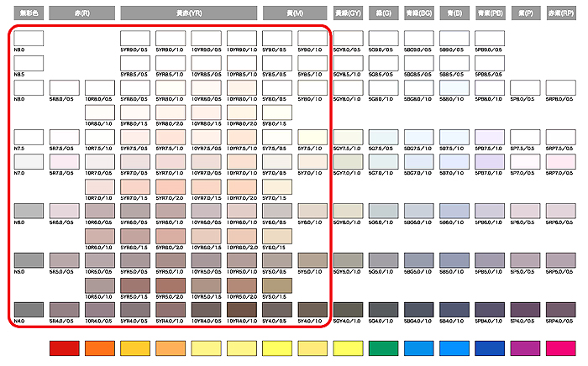
Task: Pick the vivid green swatch in bottom row
Action: pyautogui.click(x=382, y=348)
